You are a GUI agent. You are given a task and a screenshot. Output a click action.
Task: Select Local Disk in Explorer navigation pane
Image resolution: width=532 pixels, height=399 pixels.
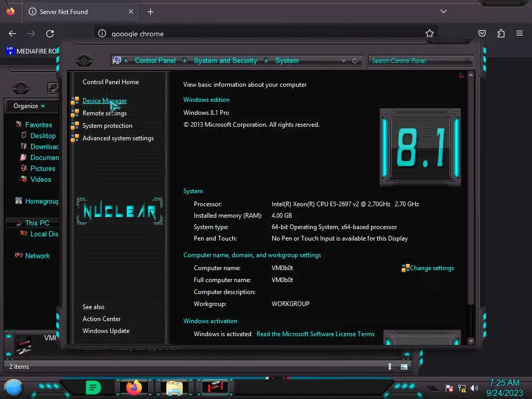click(x=44, y=234)
